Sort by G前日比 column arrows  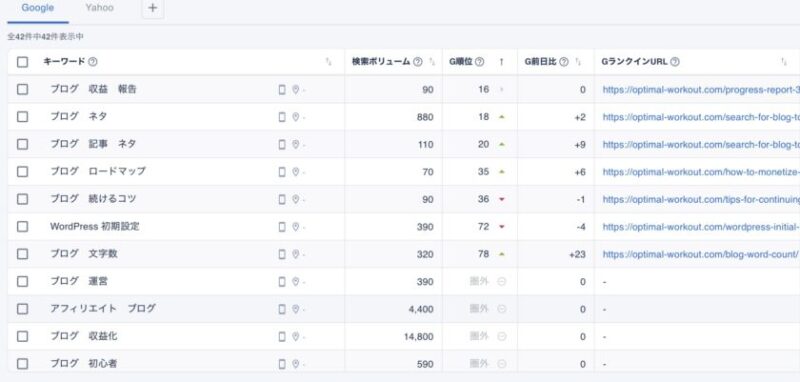click(578, 62)
